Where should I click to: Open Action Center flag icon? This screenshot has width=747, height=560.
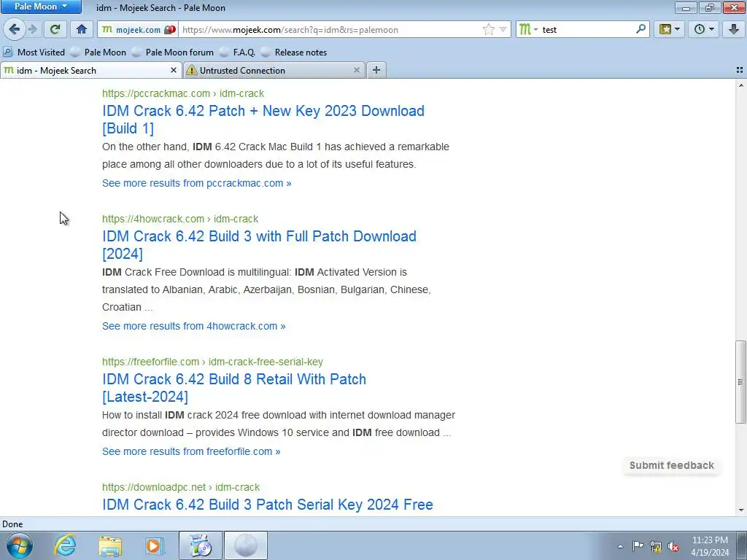pos(638,546)
